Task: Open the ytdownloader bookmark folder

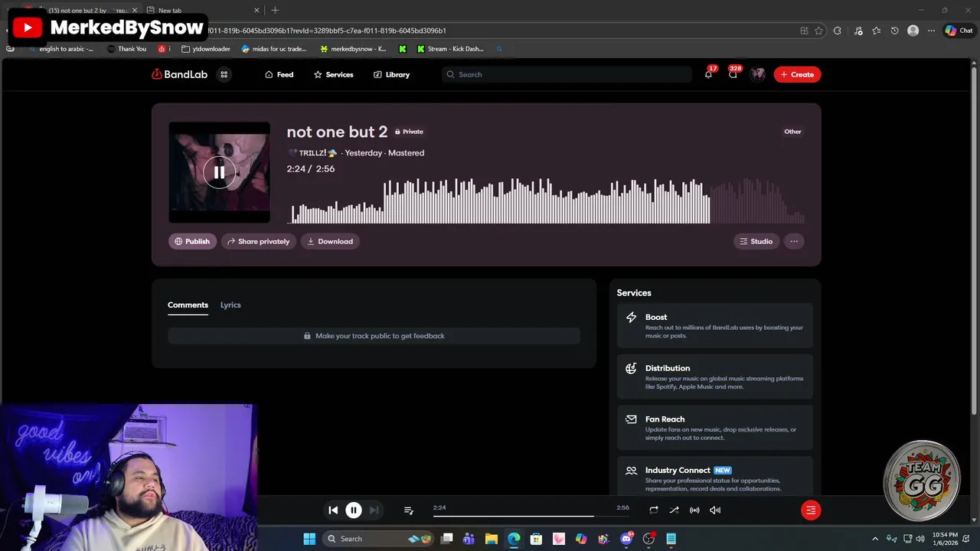Action: 206,49
